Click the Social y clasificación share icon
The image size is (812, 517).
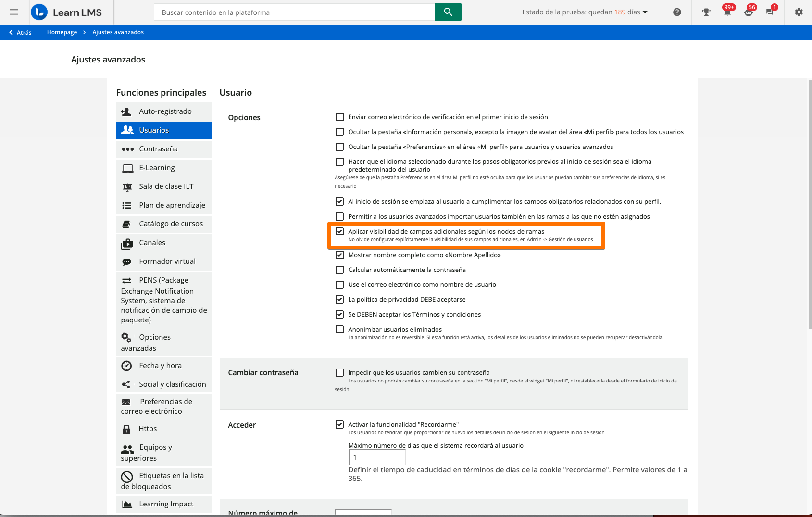[126, 384]
